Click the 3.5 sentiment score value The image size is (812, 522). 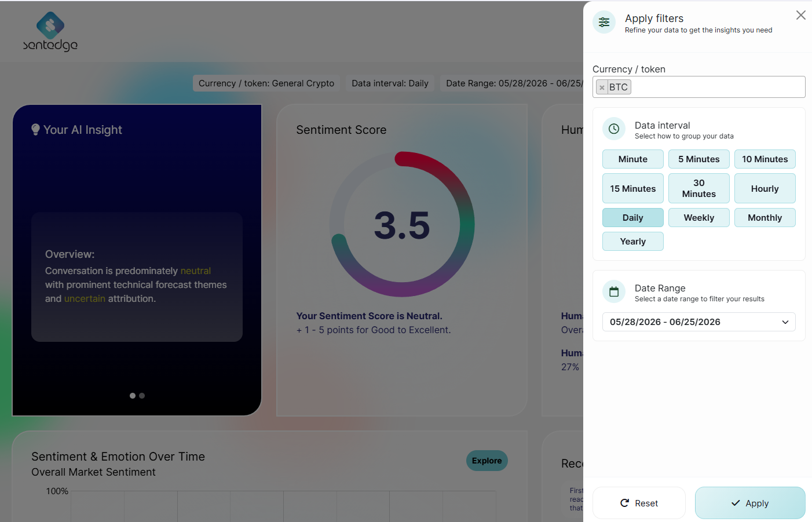pyautogui.click(x=402, y=225)
